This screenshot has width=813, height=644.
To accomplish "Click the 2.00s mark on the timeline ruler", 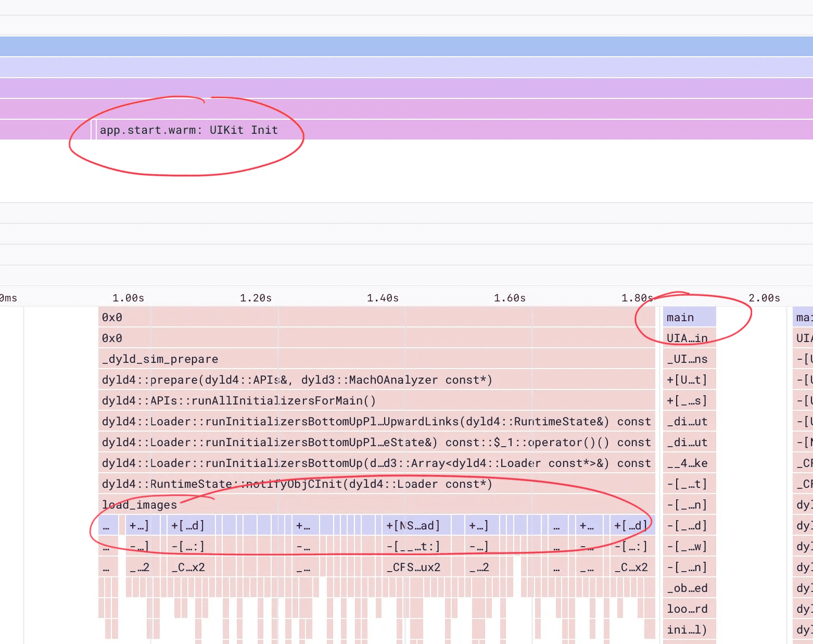I will pos(764,298).
